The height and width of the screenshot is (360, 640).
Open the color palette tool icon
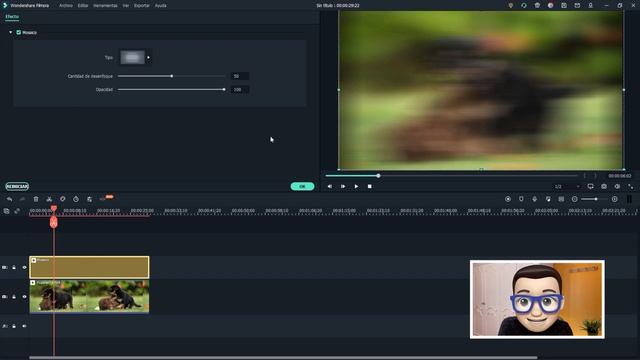tap(62, 199)
